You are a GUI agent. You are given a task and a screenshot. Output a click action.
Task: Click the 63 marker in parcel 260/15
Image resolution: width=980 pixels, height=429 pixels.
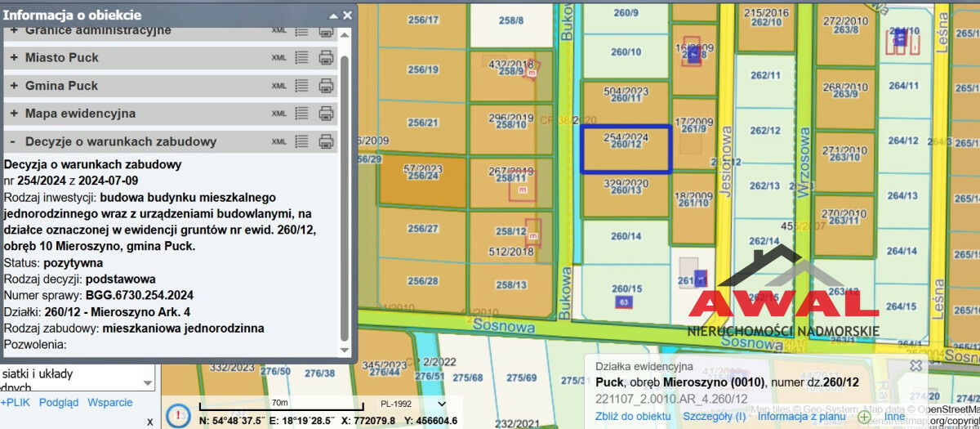tap(623, 302)
